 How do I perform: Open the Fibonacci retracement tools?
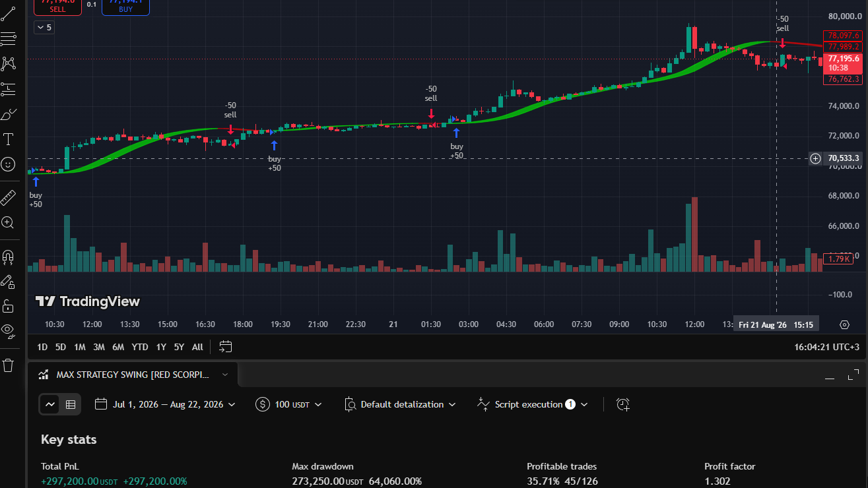pyautogui.click(x=8, y=39)
